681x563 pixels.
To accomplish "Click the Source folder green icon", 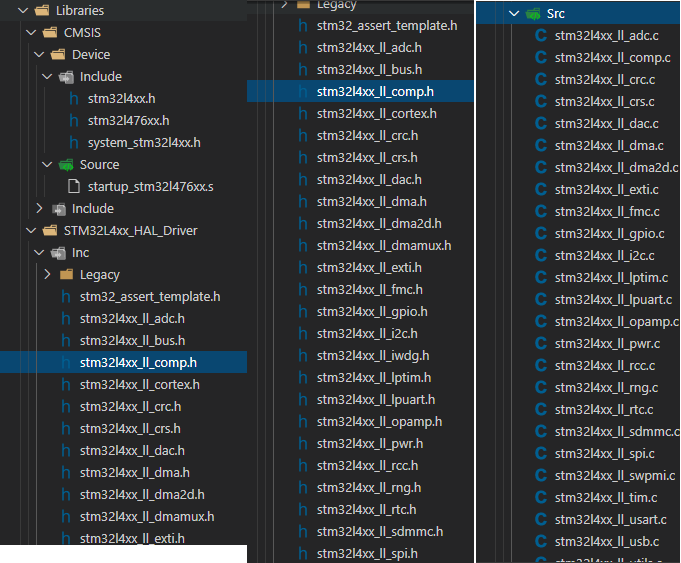I will point(66,165).
